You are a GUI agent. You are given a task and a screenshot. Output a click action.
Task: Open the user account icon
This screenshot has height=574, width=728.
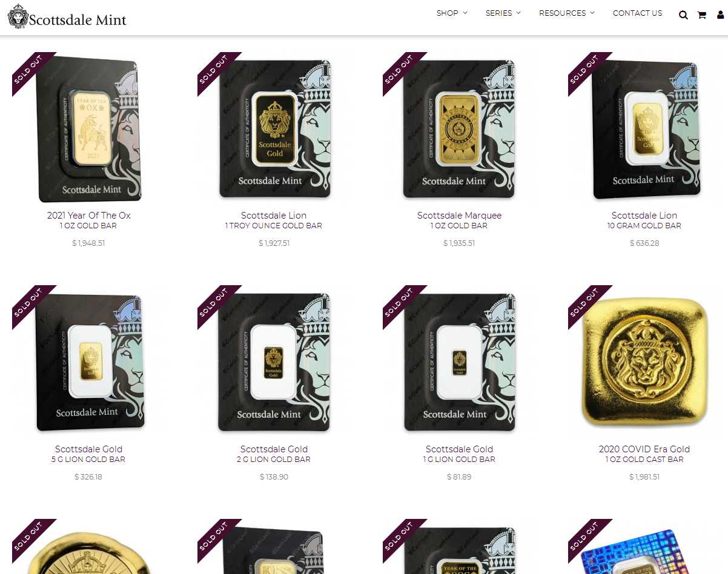720,15
